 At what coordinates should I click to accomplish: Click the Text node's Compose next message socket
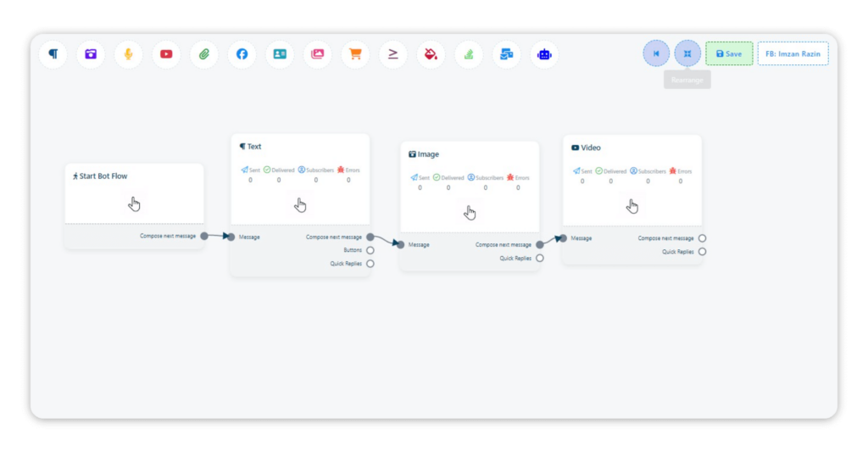coord(370,237)
